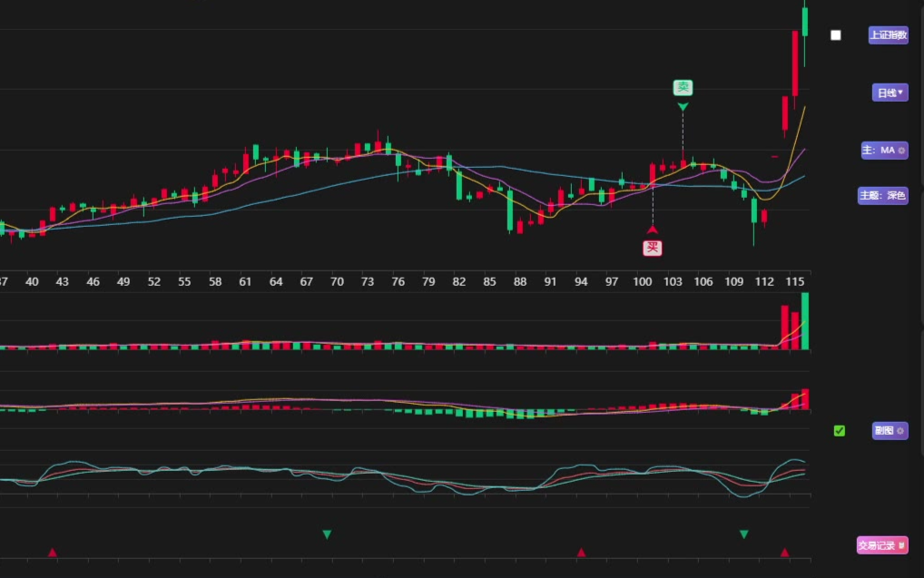The height and width of the screenshot is (578, 924).
Task: Click rightmost green triangle in bottom trade strip
Action: click(744, 534)
